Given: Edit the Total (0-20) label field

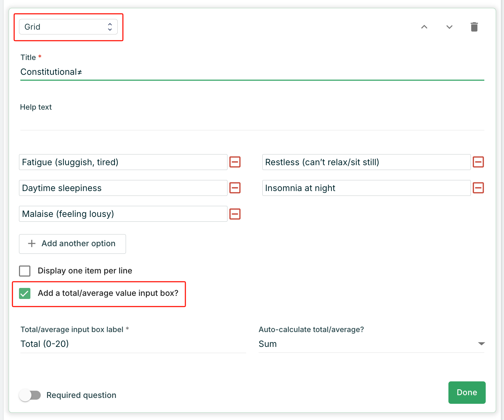Looking at the screenshot, I should [133, 344].
